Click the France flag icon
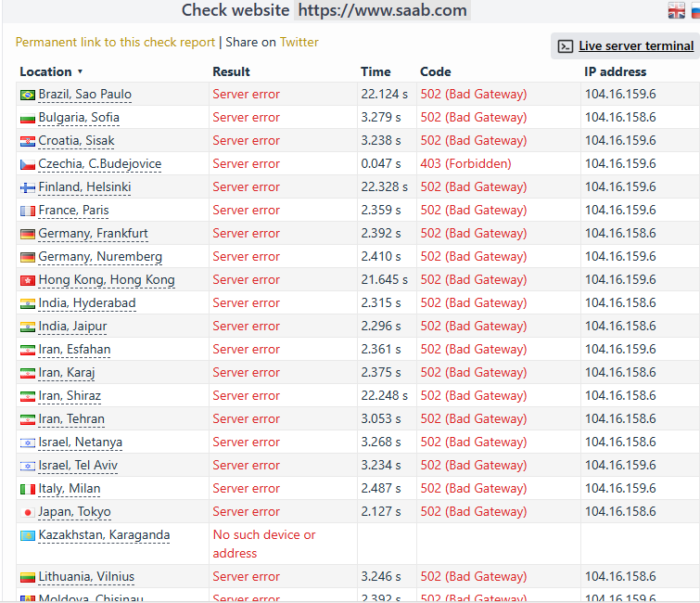Image resolution: width=700 pixels, height=603 pixels. click(28, 211)
